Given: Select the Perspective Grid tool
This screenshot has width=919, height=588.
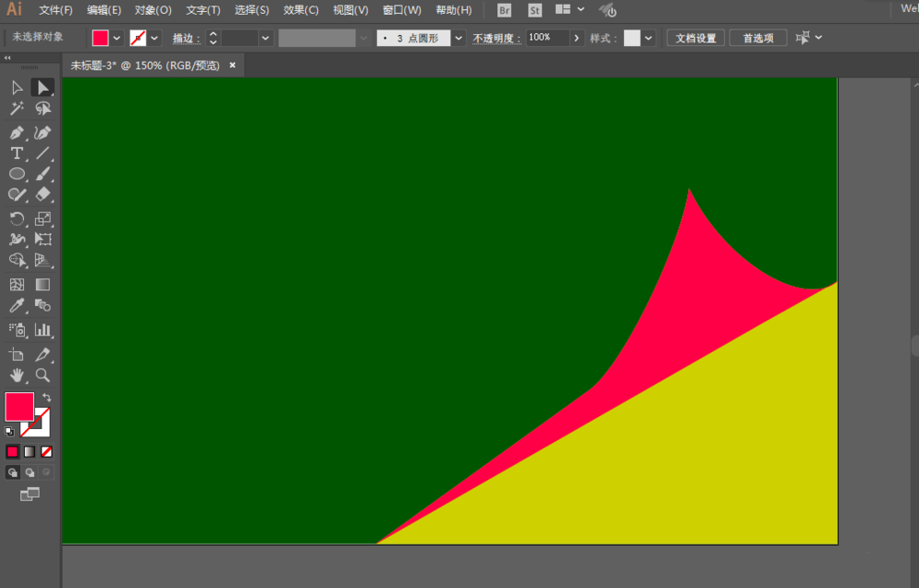Looking at the screenshot, I should (x=43, y=259).
